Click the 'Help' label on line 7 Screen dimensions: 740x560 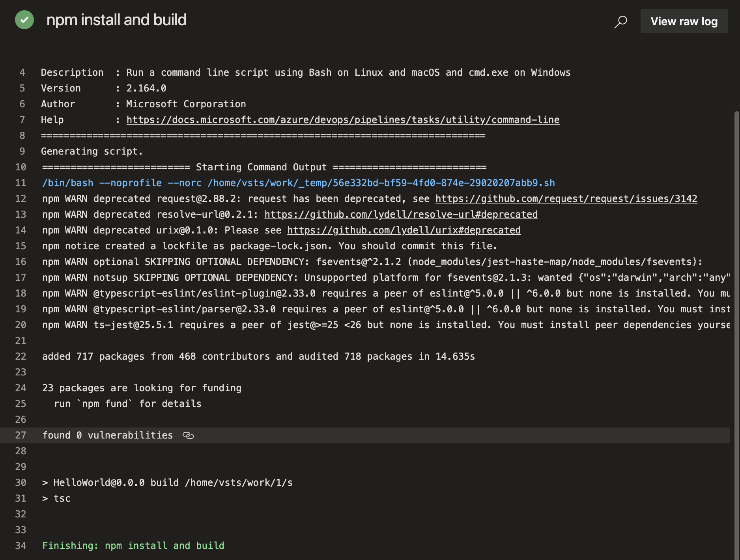click(52, 120)
